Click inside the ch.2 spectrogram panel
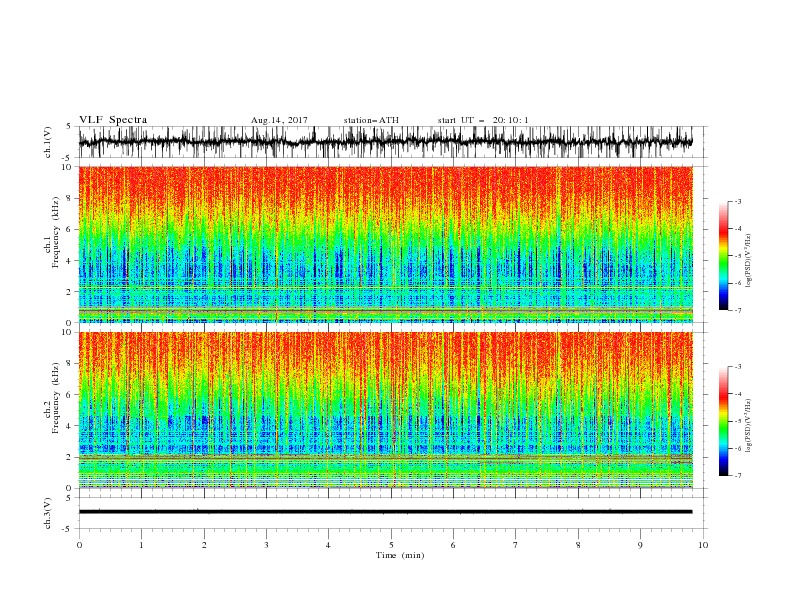This screenshot has width=792, height=612. point(385,410)
